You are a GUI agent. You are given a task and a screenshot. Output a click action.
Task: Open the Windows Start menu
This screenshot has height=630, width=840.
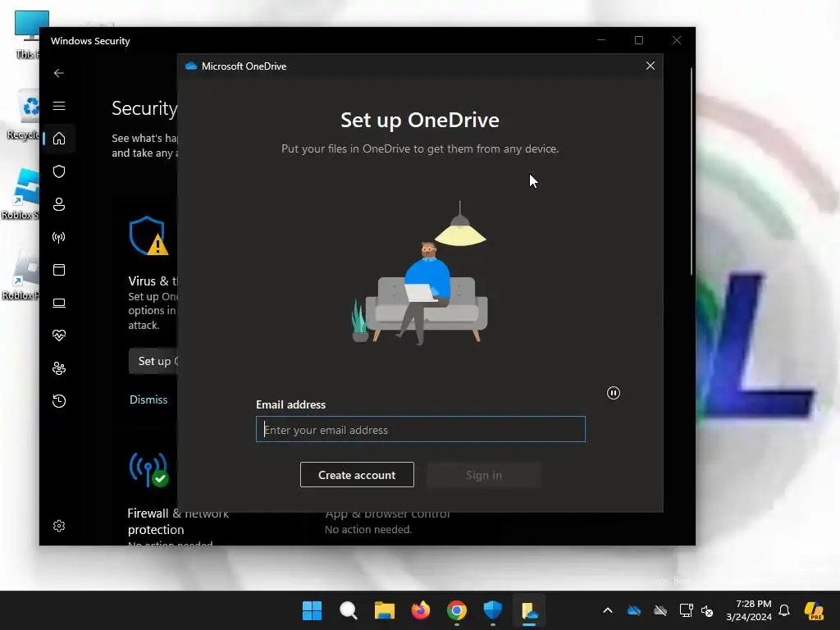(x=312, y=610)
